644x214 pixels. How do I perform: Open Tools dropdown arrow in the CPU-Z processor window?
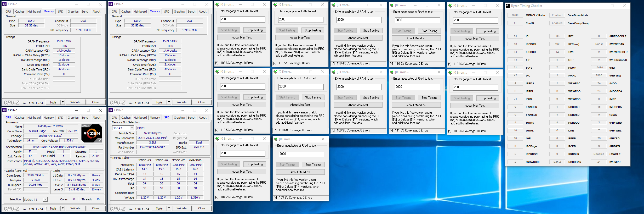[x=63, y=208]
